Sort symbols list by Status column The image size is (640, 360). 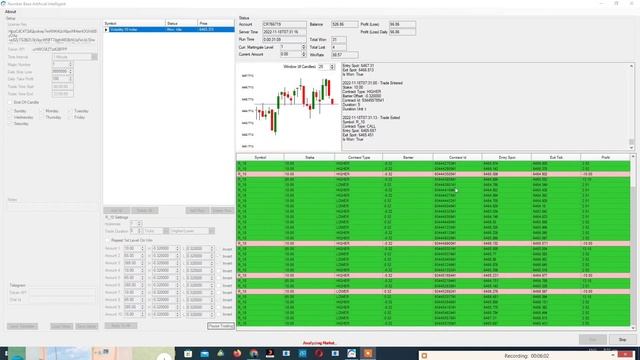point(181,24)
